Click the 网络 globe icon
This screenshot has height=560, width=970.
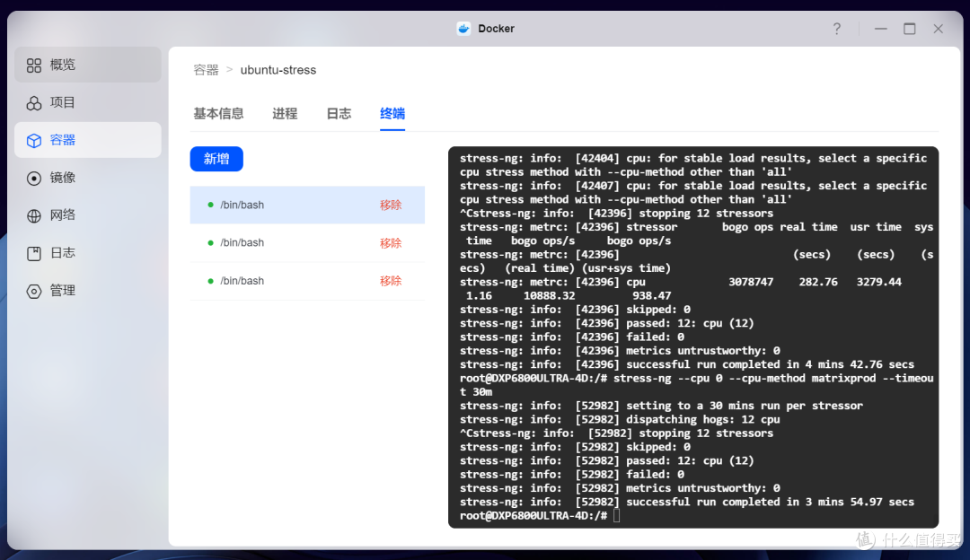tap(34, 215)
